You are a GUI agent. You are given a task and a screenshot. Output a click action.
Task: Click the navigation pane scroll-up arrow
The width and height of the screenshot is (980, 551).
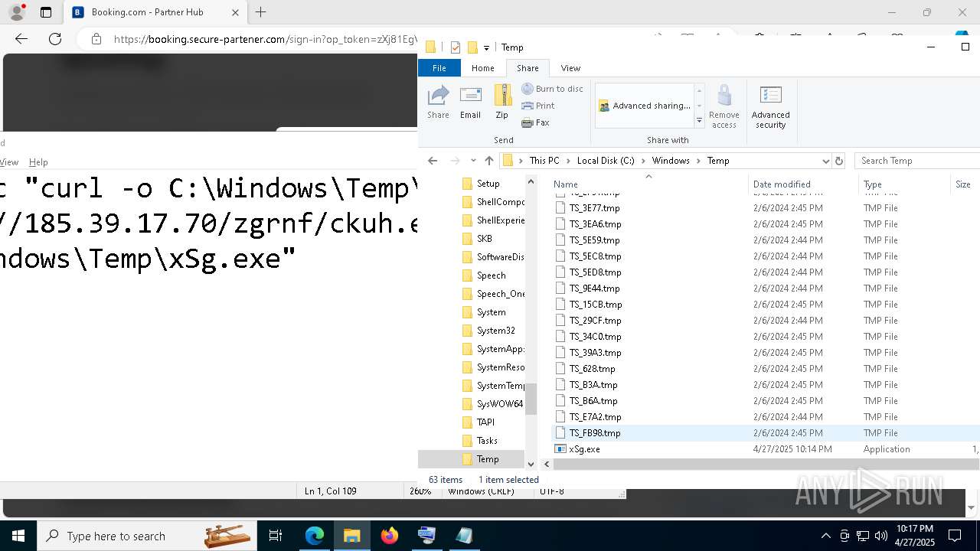531,181
